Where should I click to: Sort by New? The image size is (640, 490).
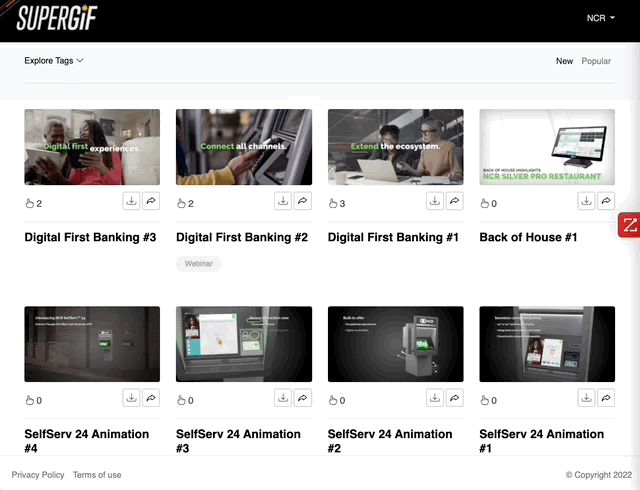coord(564,61)
